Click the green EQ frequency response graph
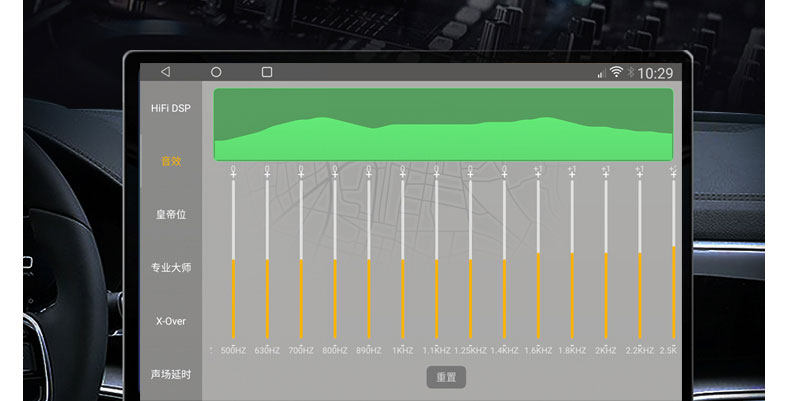The height and width of the screenshot is (401, 790). (x=443, y=125)
